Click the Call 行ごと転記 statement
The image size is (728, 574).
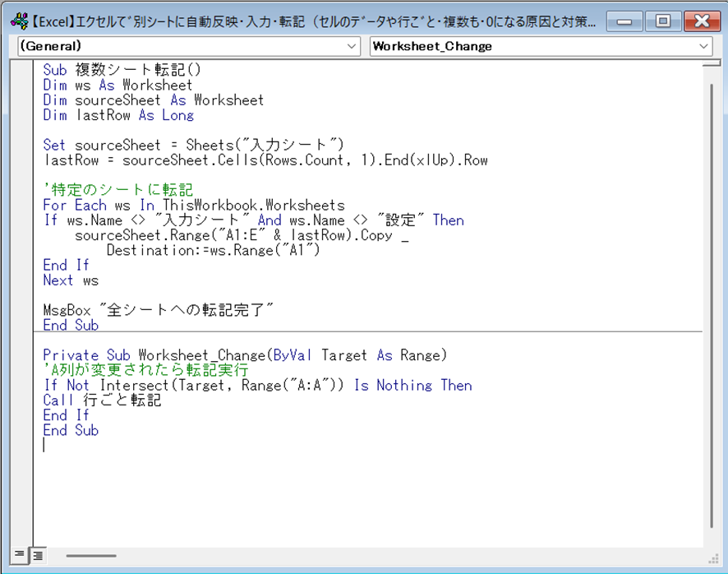[x=102, y=400]
